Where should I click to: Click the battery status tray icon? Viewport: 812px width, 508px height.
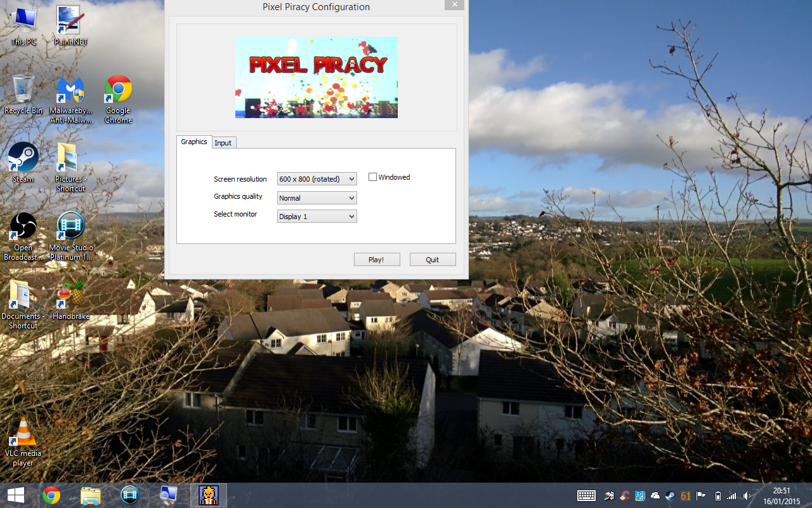click(718, 496)
